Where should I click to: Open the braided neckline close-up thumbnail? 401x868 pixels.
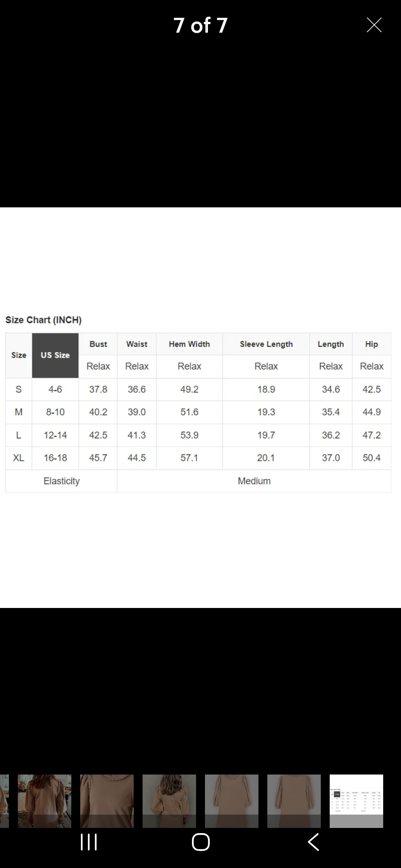pyautogui.click(x=107, y=801)
